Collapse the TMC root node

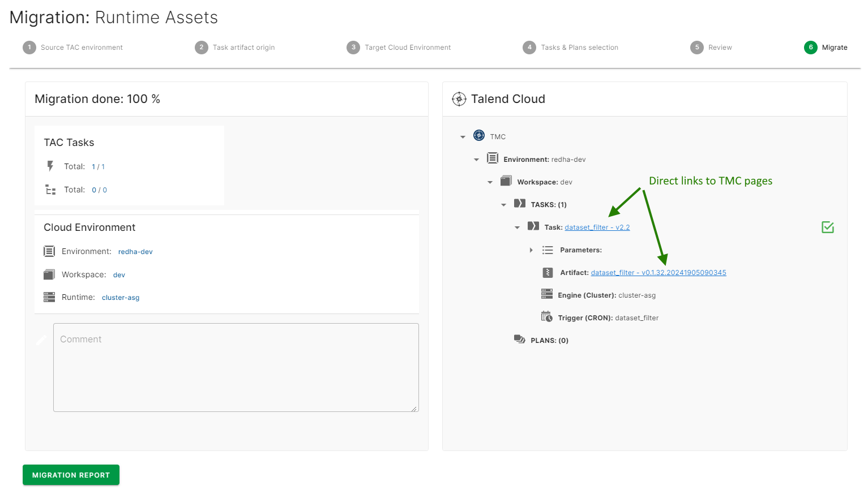pos(463,136)
